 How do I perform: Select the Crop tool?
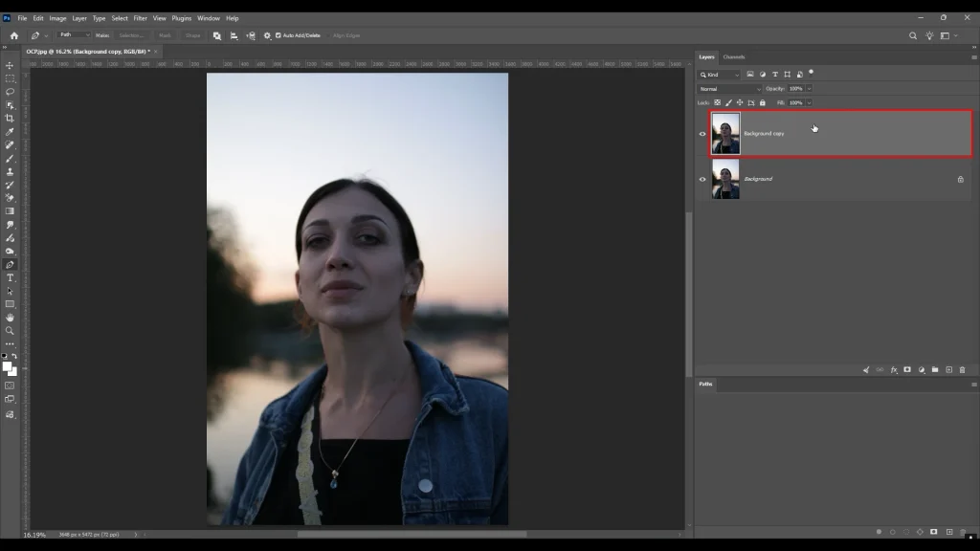point(10,118)
